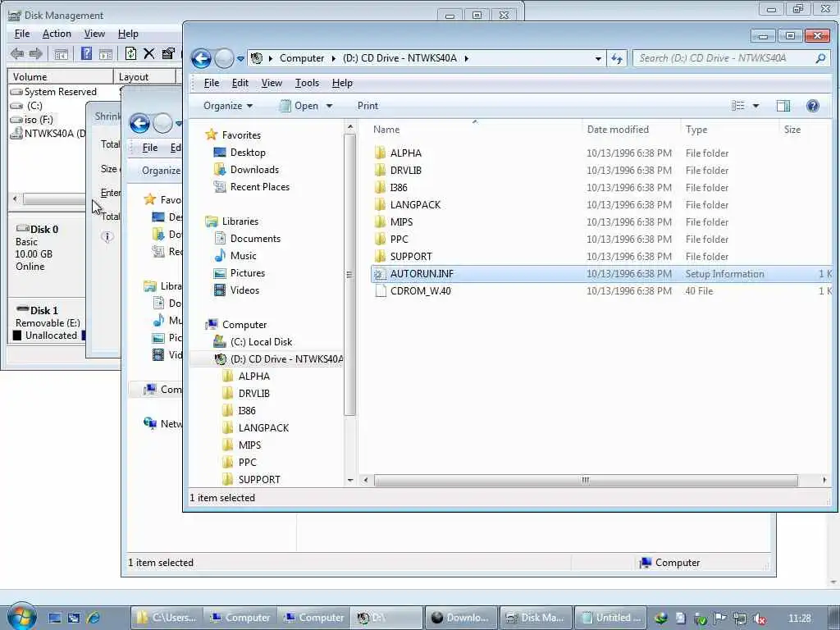This screenshot has height=630, width=840.
Task: Switch to the Untitled taskbar button
Action: (610, 618)
